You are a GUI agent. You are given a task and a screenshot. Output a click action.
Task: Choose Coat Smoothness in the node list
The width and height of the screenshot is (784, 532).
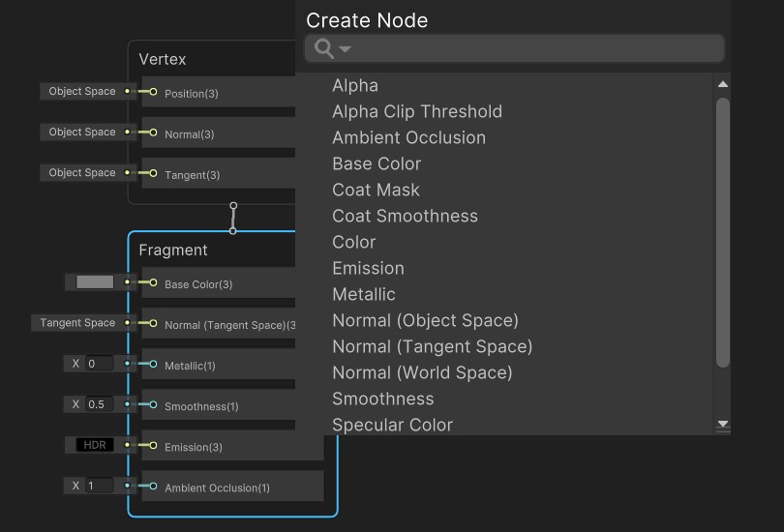coord(405,216)
